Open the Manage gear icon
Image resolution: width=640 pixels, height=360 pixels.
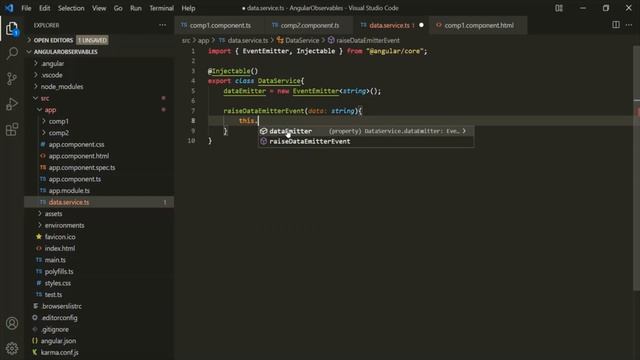pos(12,348)
